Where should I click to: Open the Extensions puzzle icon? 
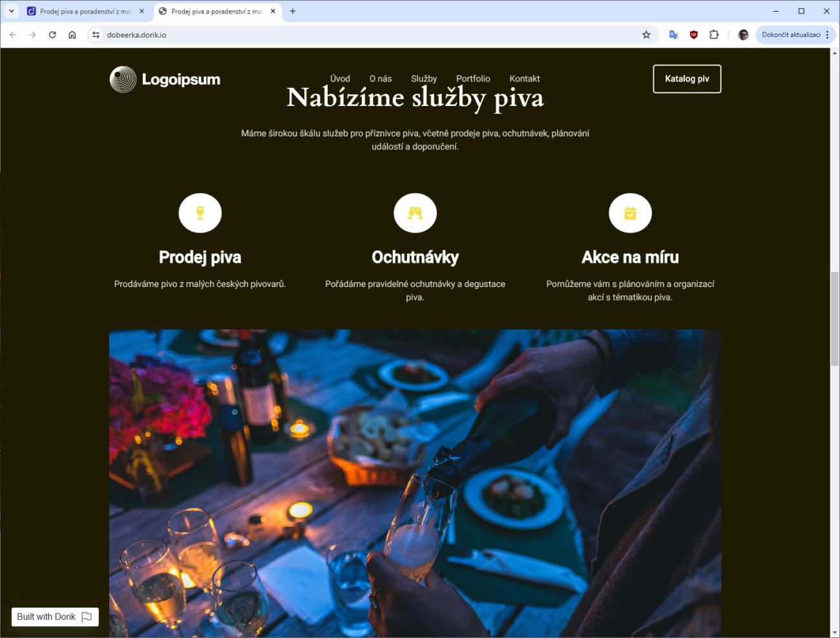click(x=714, y=35)
